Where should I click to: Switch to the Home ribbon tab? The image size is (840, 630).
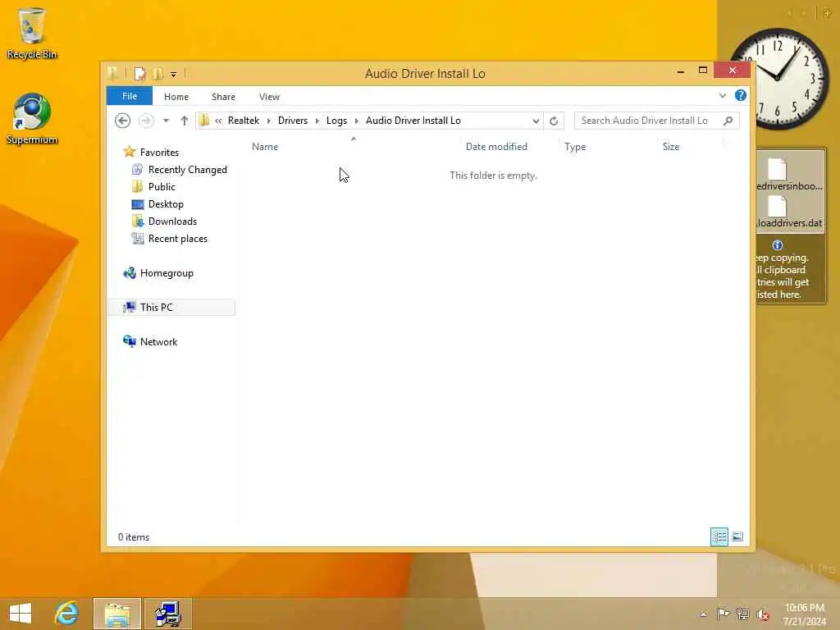tap(176, 97)
